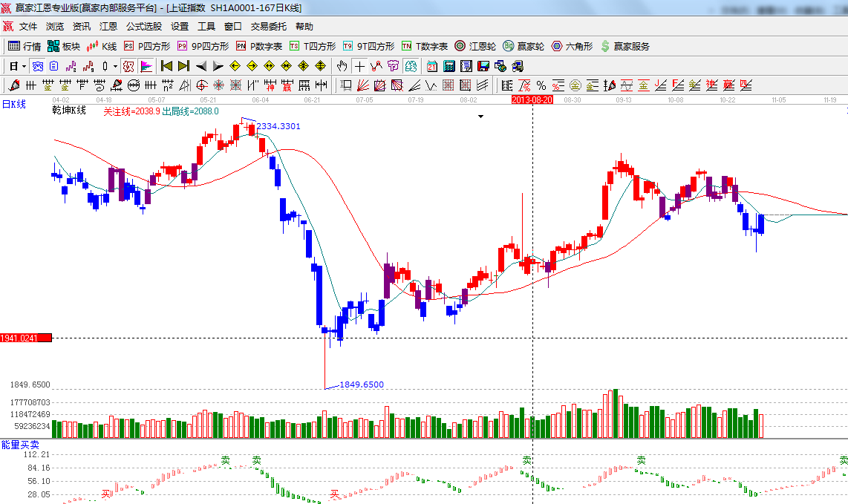848x504 pixels.
Task: Open the 江恩轮 Gann wheel
Action: 475,46
